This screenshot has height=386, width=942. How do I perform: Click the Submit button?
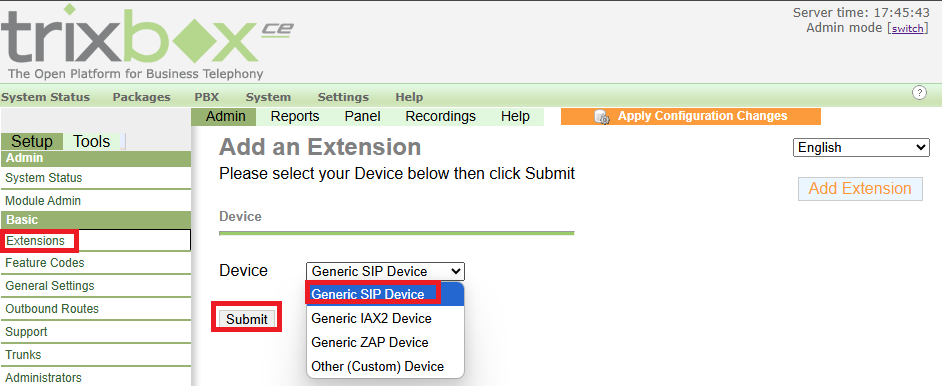247,319
